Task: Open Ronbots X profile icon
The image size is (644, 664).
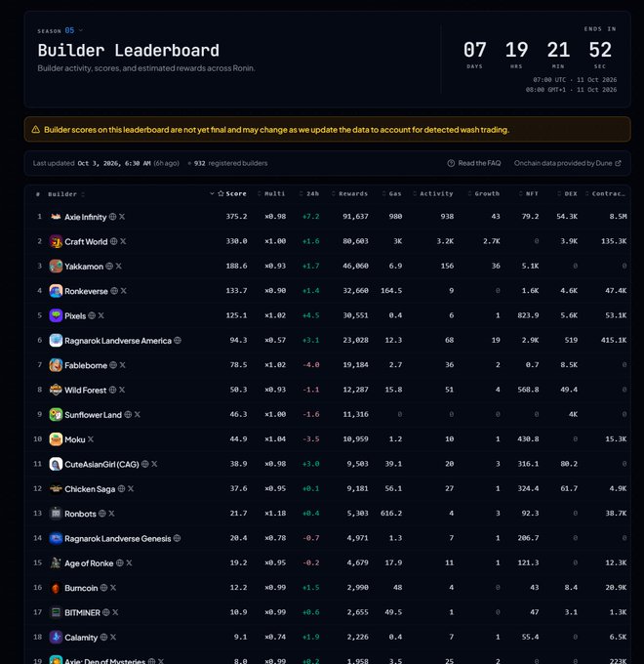Action: (111, 514)
